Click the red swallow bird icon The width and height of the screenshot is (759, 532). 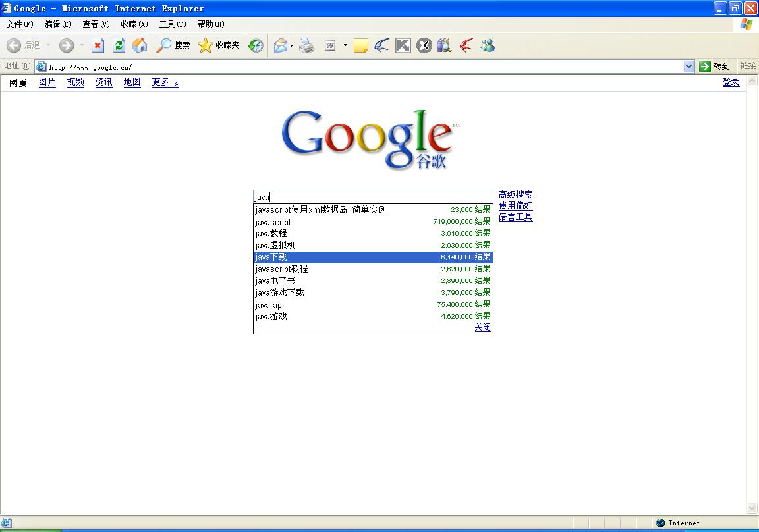(x=466, y=45)
